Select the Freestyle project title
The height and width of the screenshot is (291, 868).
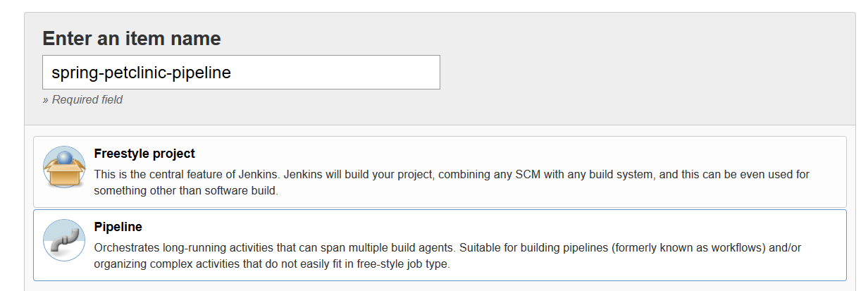144,154
